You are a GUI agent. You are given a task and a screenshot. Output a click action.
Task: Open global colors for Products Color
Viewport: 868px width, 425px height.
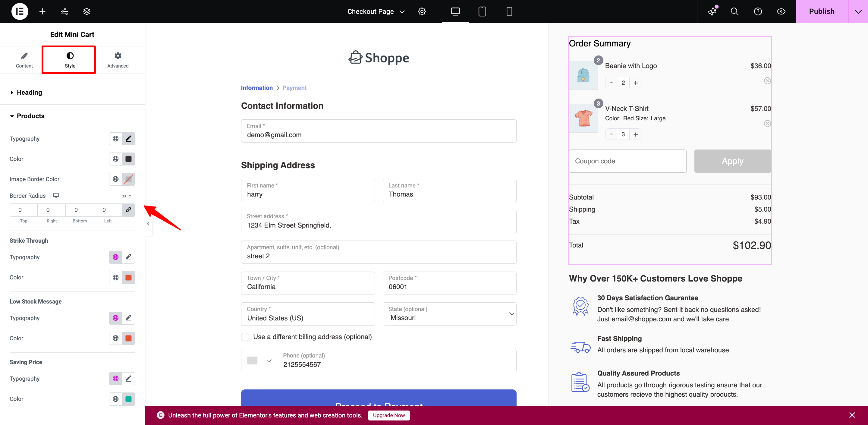coord(115,159)
